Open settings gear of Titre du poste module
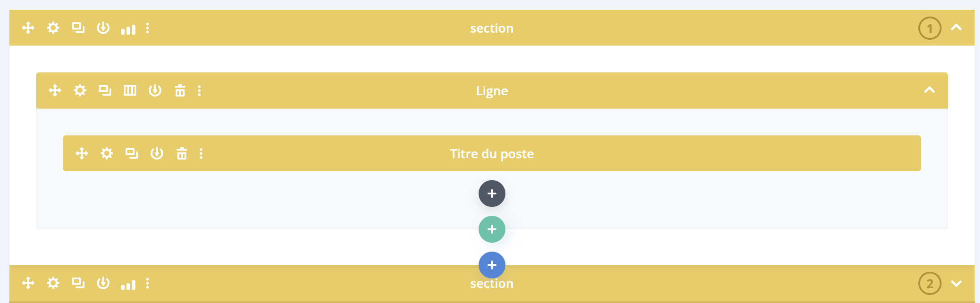Screen dimensions: 980x303 (107, 154)
